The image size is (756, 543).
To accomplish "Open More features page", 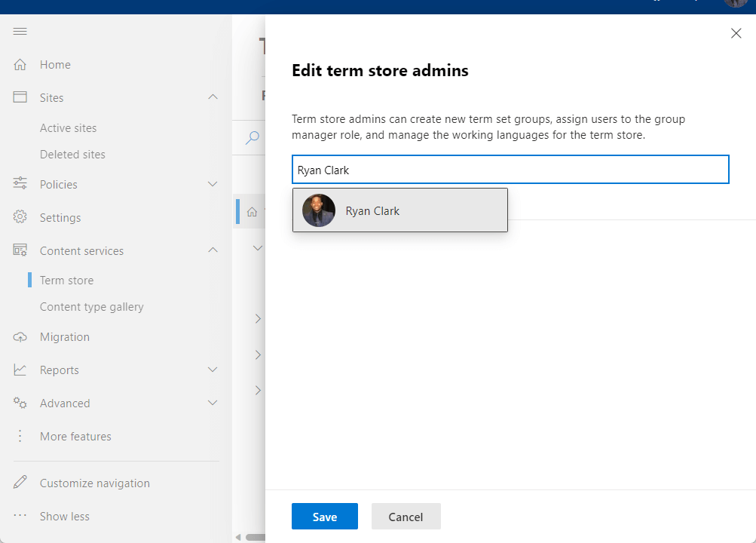I will point(75,437).
